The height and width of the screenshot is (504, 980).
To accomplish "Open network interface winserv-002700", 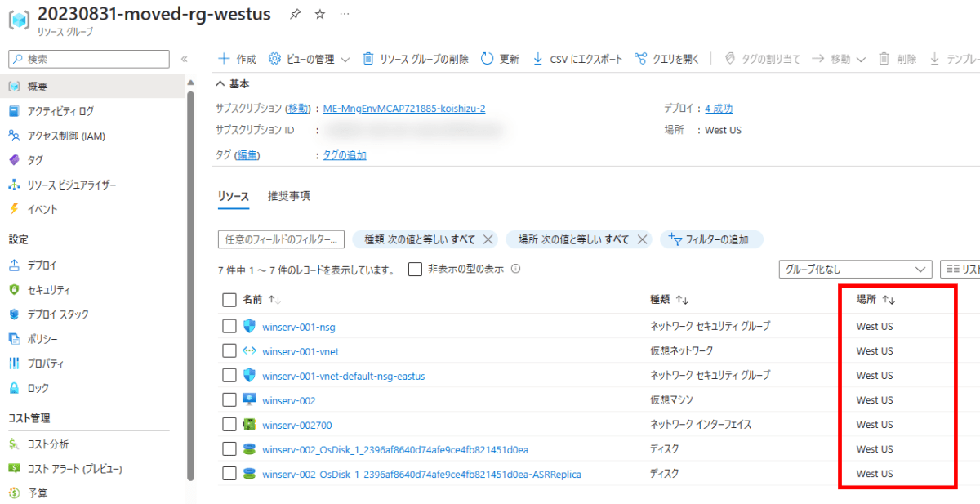I will pyautogui.click(x=297, y=425).
